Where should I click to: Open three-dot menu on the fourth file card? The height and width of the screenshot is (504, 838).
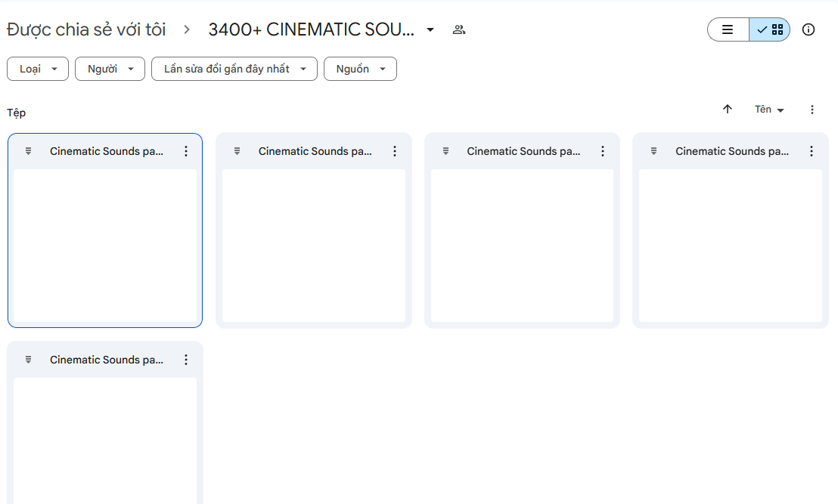click(x=811, y=151)
